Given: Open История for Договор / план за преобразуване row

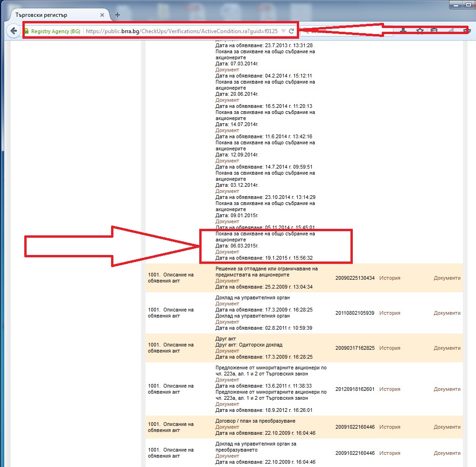Looking at the screenshot, I should click(x=390, y=427).
